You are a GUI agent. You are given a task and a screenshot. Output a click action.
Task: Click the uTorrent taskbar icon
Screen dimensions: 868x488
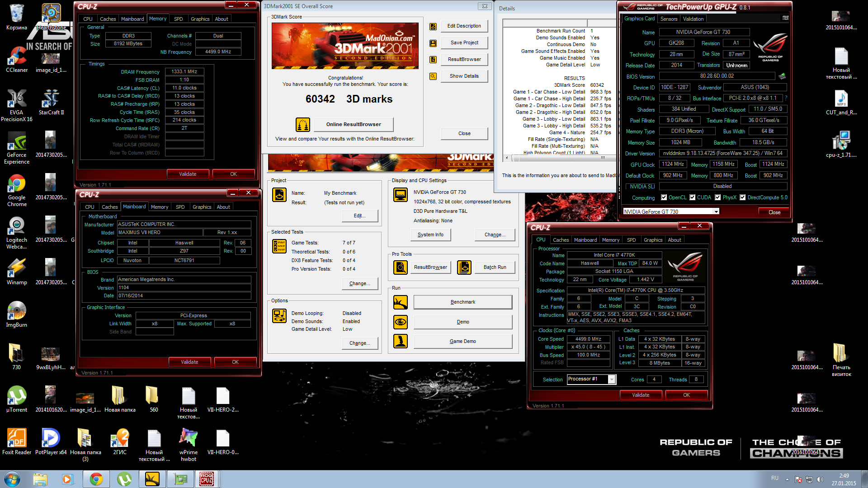click(124, 479)
